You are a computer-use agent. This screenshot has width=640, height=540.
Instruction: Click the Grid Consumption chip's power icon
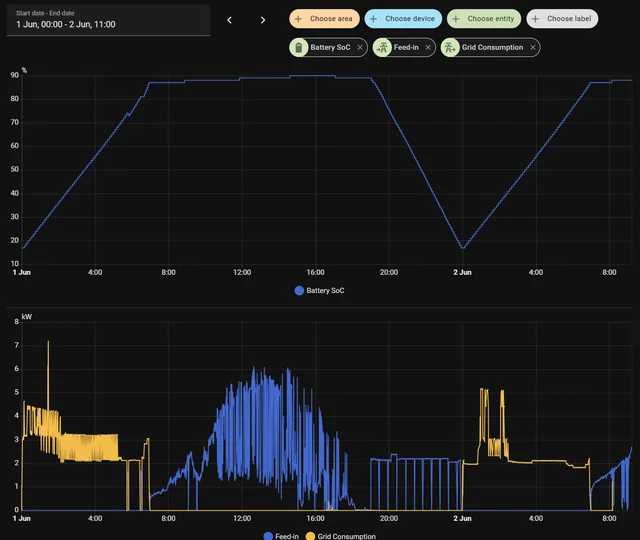tap(450, 47)
